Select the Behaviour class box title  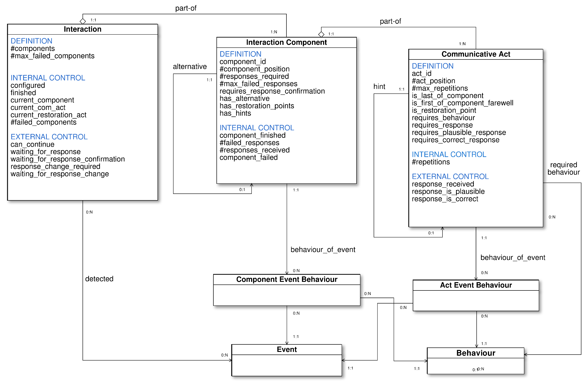(x=476, y=353)
